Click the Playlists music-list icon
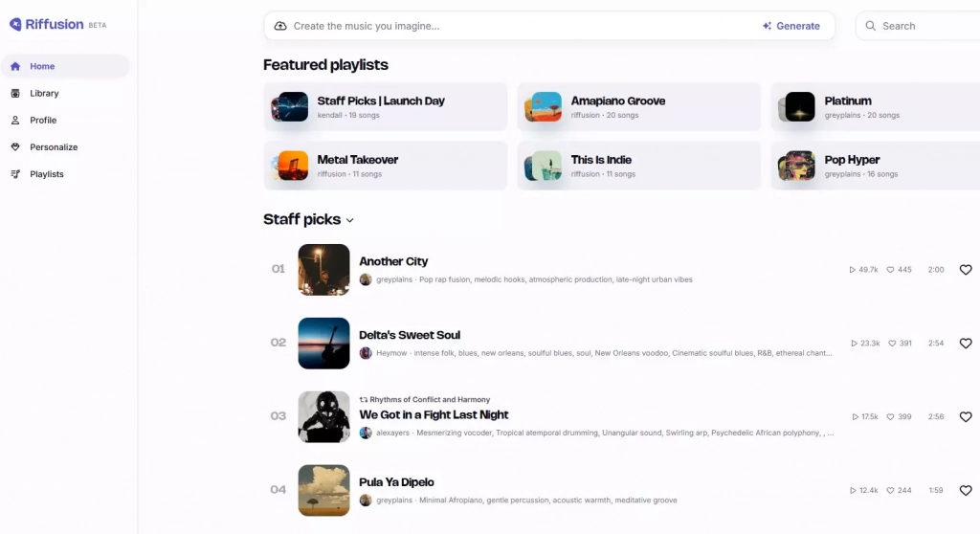 point(15,174)
